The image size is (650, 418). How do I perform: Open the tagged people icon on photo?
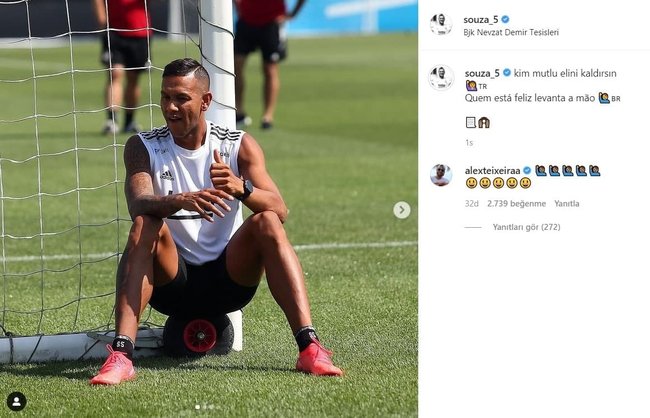(x=17, y=401)
